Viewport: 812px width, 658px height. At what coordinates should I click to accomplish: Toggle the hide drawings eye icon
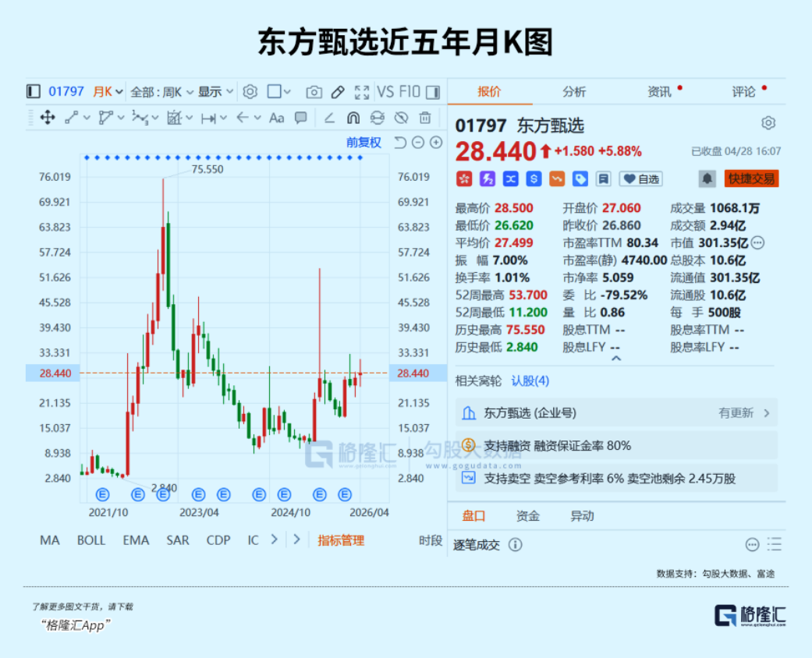(x=401, y=118)
